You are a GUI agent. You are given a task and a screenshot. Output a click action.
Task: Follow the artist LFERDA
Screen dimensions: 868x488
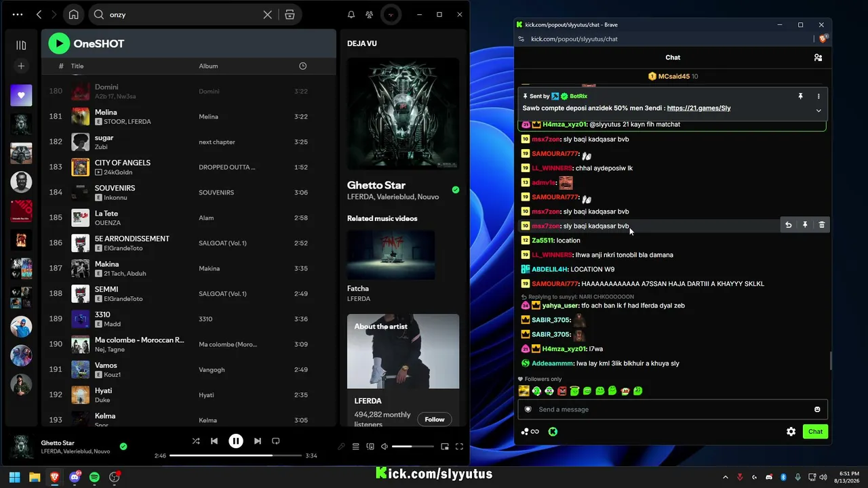point(435,419)
